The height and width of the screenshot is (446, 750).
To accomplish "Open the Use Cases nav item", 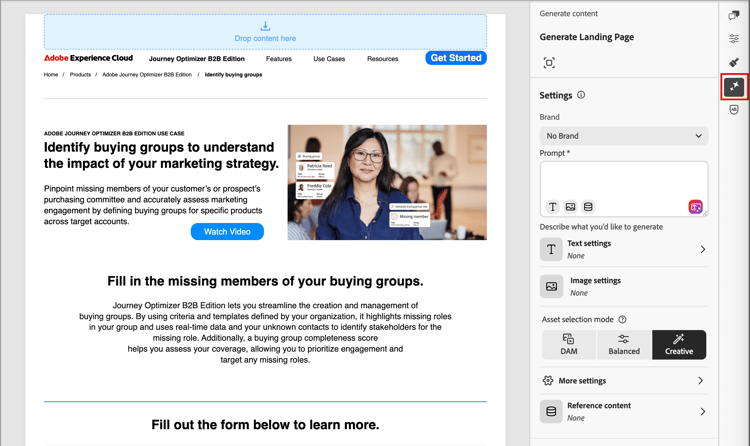I will point(329,59).
